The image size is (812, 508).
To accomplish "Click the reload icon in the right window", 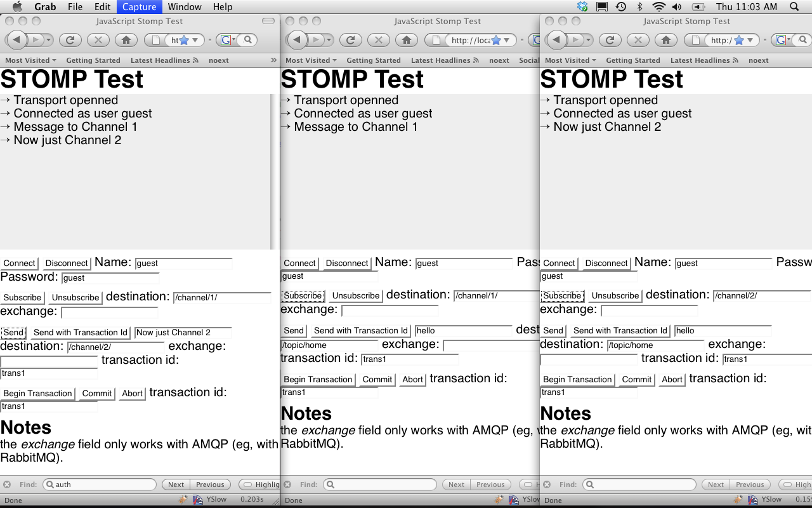I will click(x=610, y=40).
